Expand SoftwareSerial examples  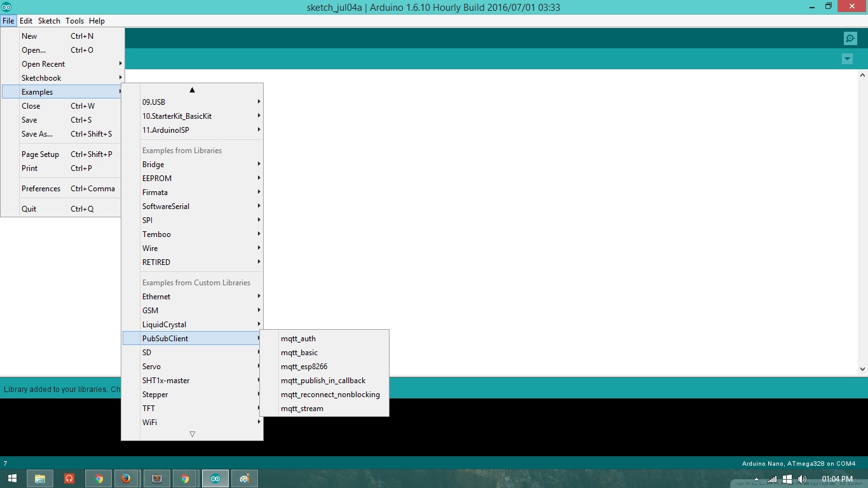(193, 207)
